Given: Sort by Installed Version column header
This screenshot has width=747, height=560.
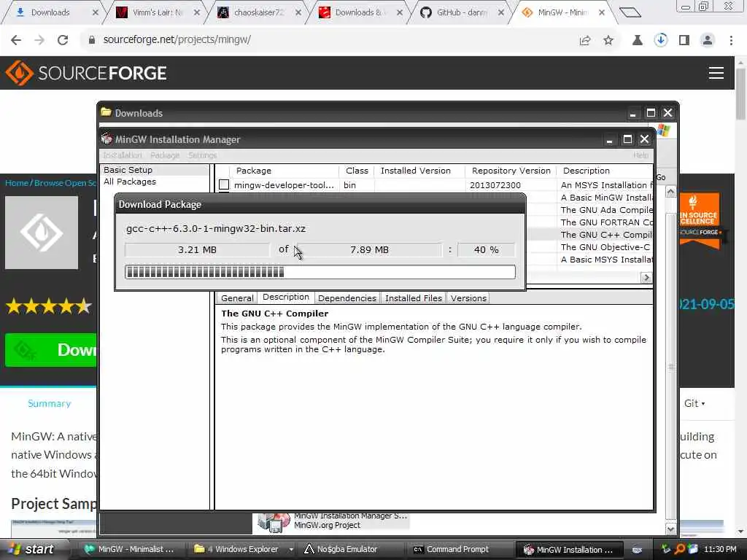Looking at the screenshot, I should pos(419,171).
